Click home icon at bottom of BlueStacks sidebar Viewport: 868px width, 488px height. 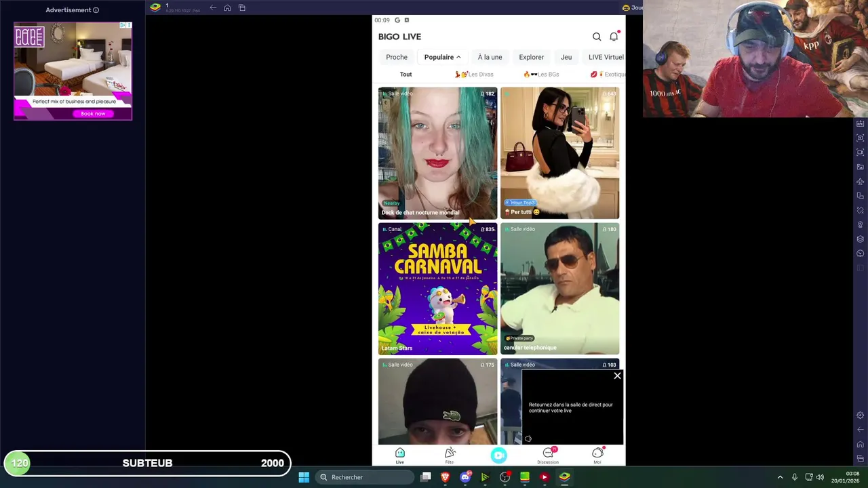tap(861, 445)
